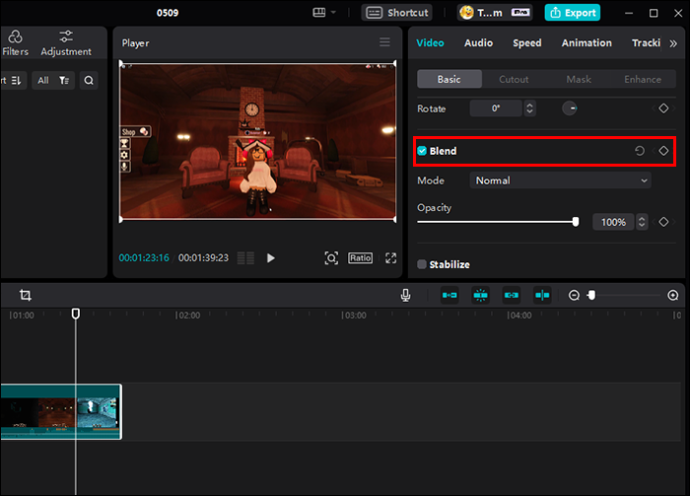Uncheck the Blend checkbox
The width and height of the screenshot is (690, 496).
click(422, 151)
